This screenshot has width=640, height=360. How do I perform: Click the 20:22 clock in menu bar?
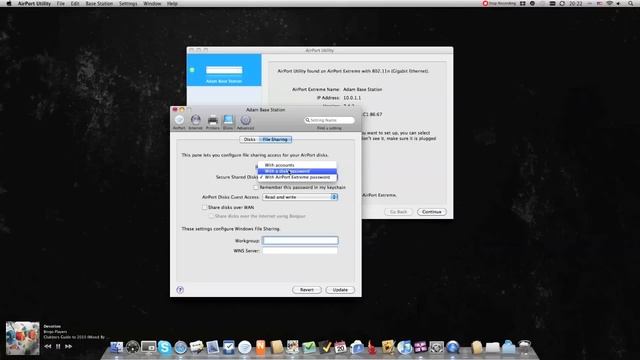(576, 3)
